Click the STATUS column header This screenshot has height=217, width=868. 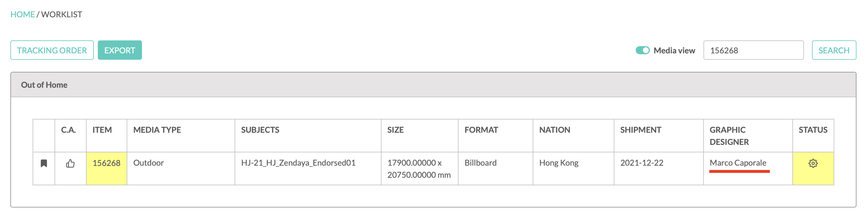pyautogui.click(x=813, y=130)
